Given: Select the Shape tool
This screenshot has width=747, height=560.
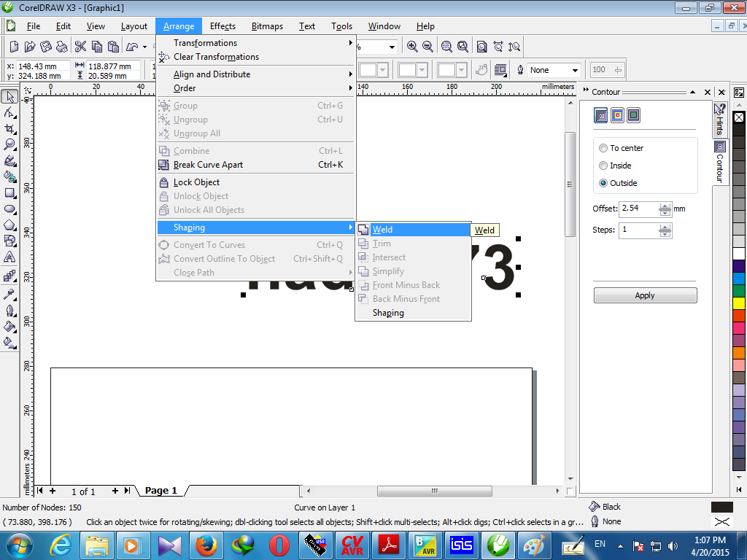Looking at the screenshot, I should [9, 113].
